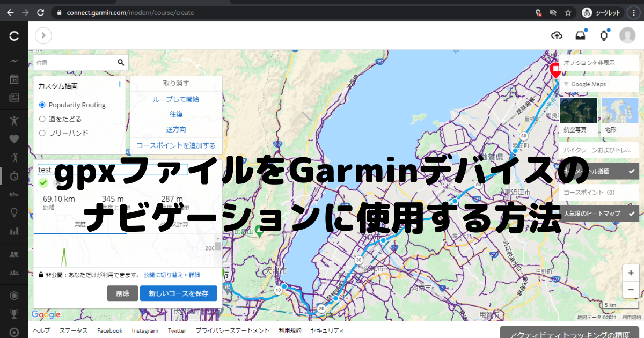
Task: Zoom out the map with minus
Action: coord(631,289)
